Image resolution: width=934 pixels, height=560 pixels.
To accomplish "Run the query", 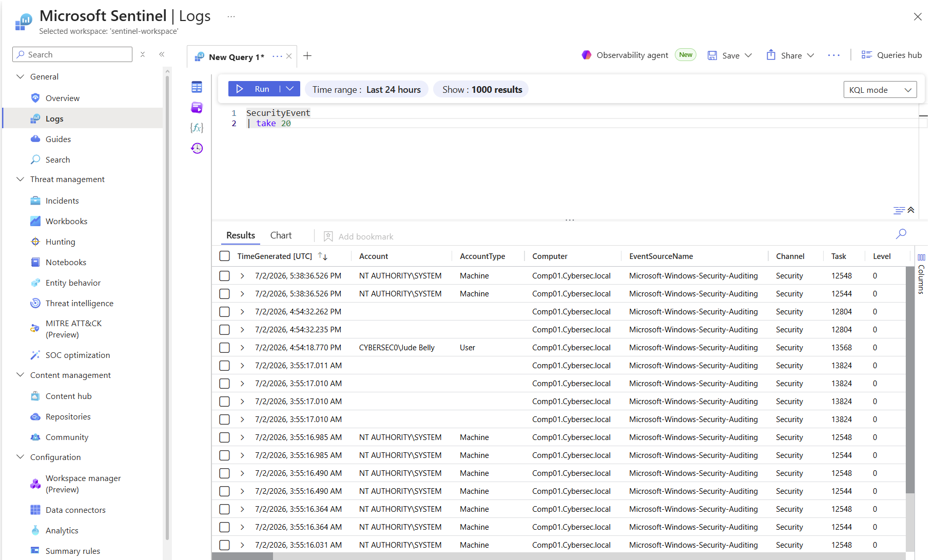I will tap(254, 89).
